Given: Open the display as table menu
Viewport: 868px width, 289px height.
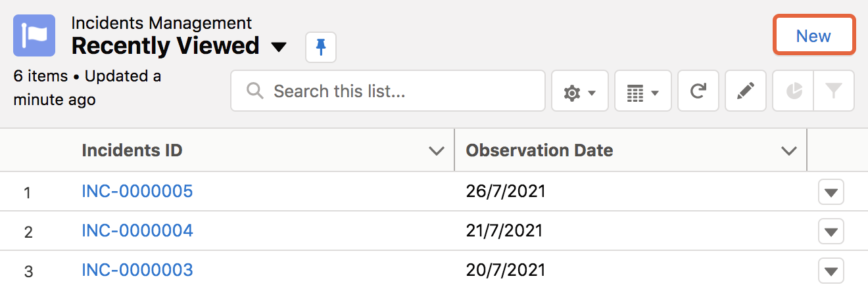Looking at the screenshot, I should point(642,91).
